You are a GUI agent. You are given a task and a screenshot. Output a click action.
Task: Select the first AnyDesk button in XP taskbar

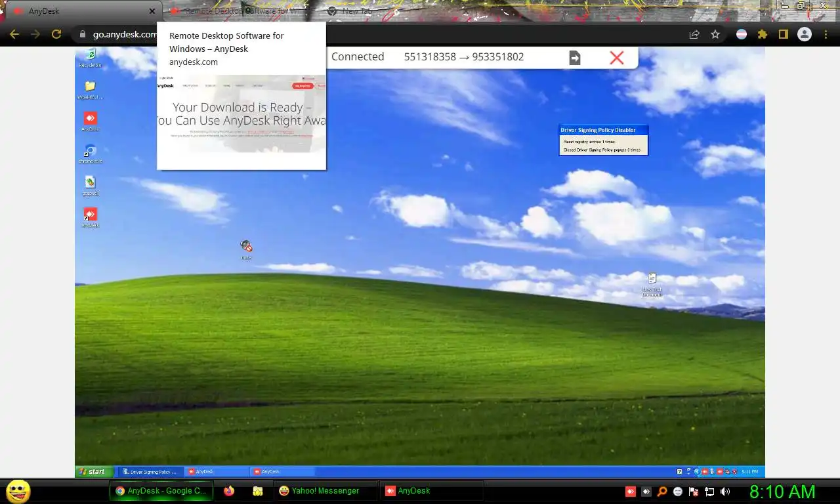click(x=217, y=471)
